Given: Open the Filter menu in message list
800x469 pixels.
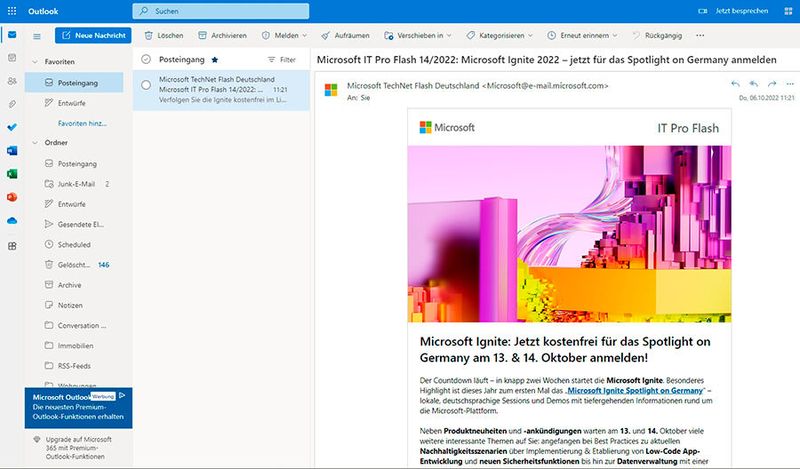Looking at the screenshot, I should tap(282, 60).
